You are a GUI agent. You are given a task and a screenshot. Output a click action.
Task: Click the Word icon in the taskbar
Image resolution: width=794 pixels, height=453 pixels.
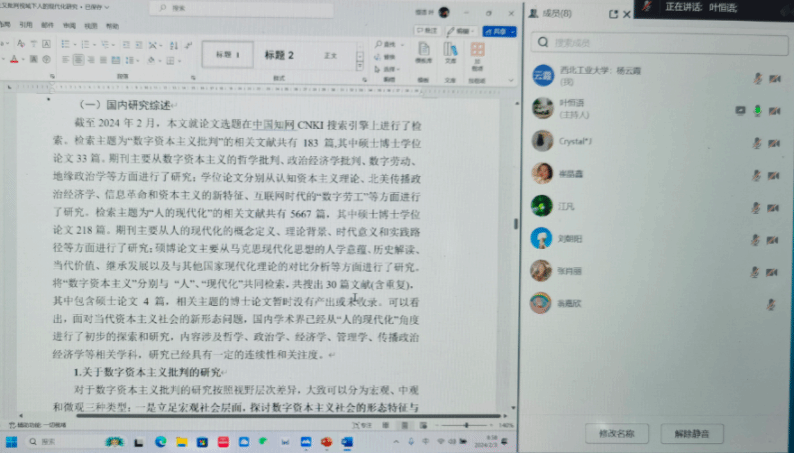347,441
